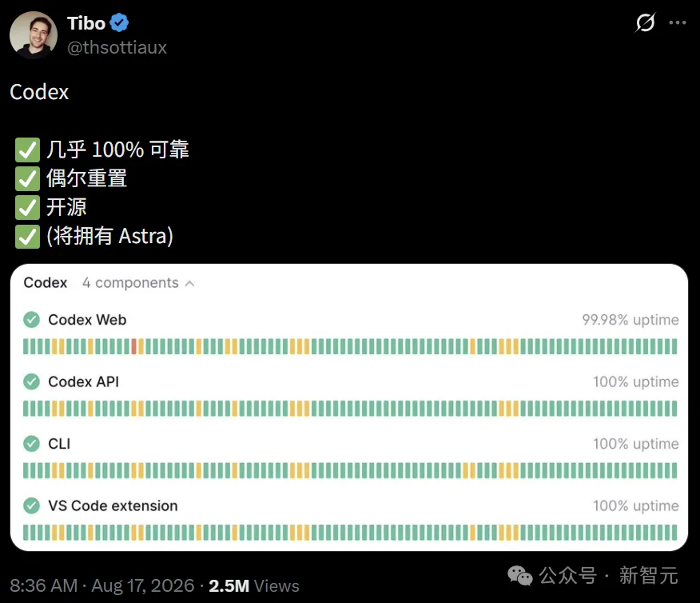Click the 4 components dropdown label

point(130,283)
